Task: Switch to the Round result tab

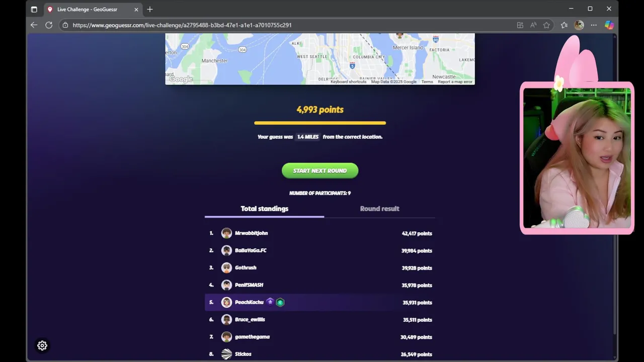Action: (379, 209)
